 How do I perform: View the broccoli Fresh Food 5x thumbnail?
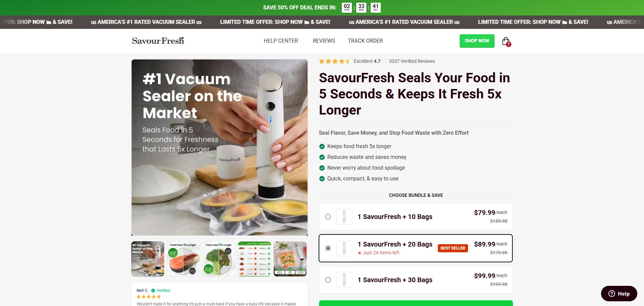pyautogui.click(x=219, y=259)
